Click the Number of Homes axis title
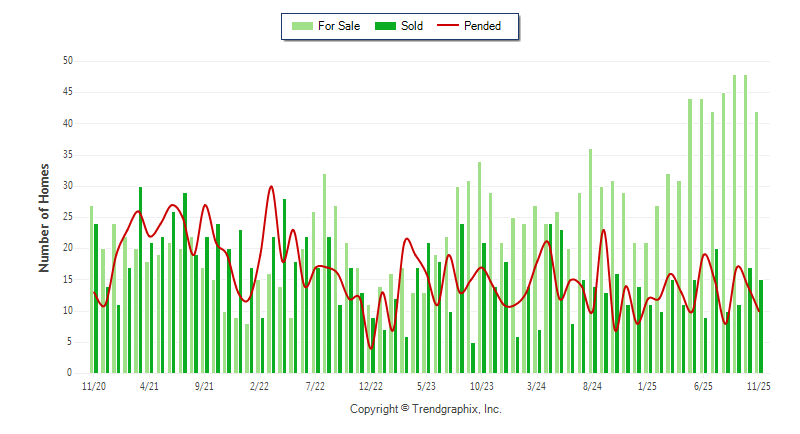Image resolution: width=800 pixels, height=434 pixels. [44, 217]
